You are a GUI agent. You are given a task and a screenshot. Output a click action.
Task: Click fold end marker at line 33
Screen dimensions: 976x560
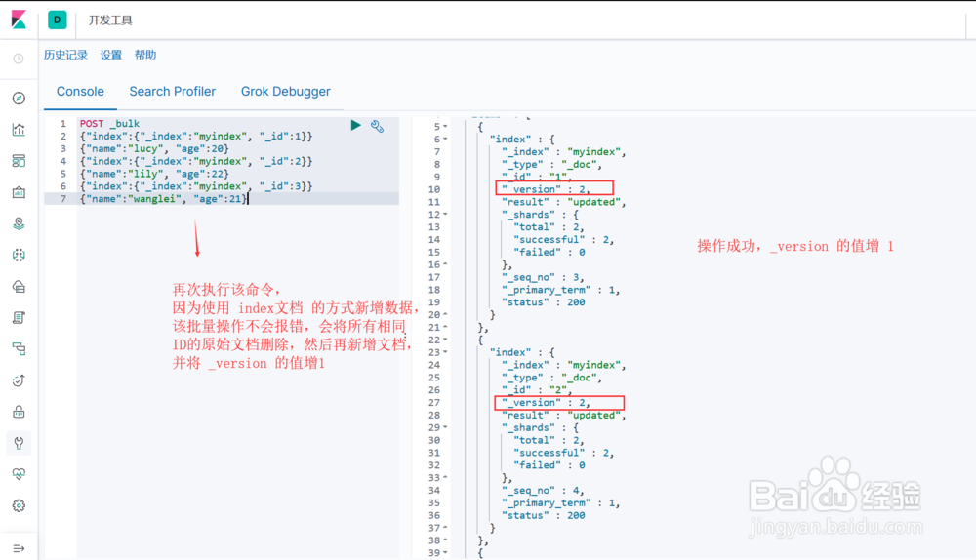click(445, 478)
